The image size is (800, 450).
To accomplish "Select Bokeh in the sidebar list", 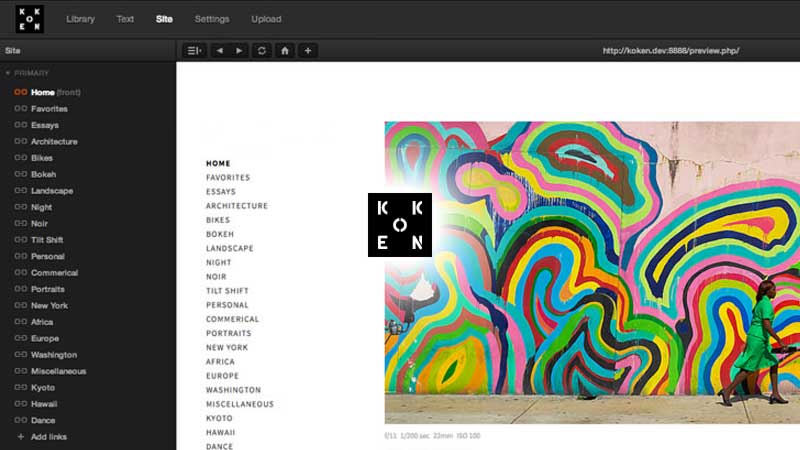I will click(x=43, y=174).
